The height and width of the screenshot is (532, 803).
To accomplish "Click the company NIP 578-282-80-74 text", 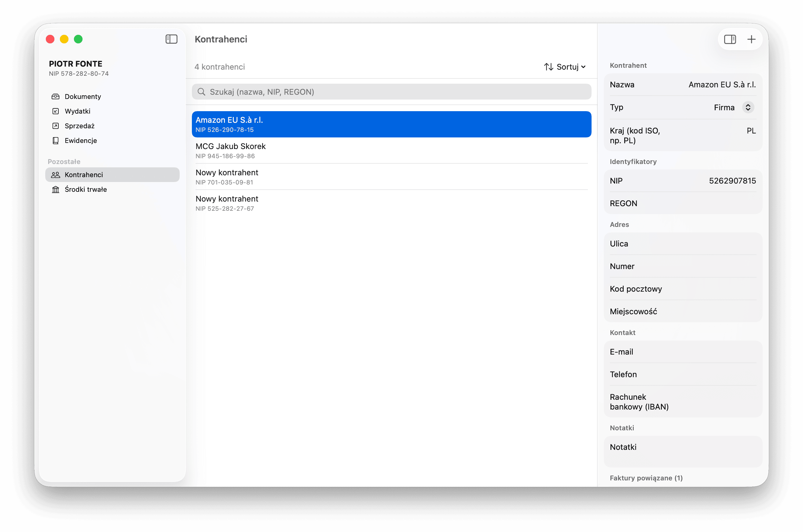I will [x=79, y=74].
